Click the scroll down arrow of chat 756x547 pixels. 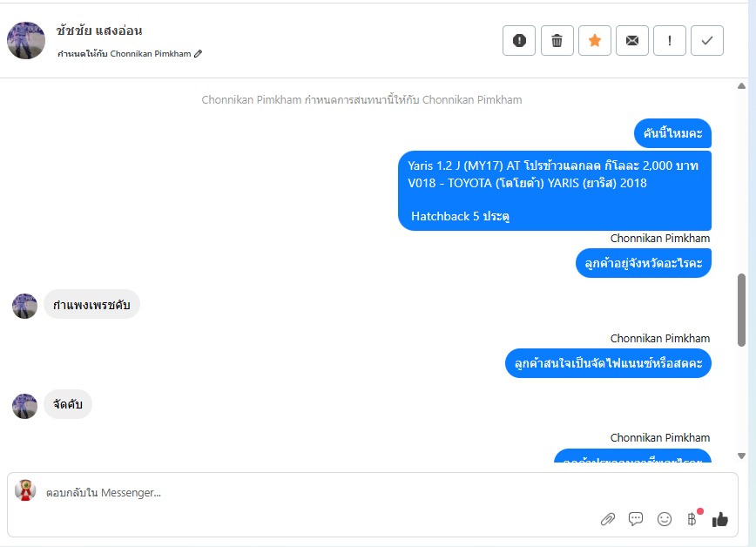tap(741, 456)
